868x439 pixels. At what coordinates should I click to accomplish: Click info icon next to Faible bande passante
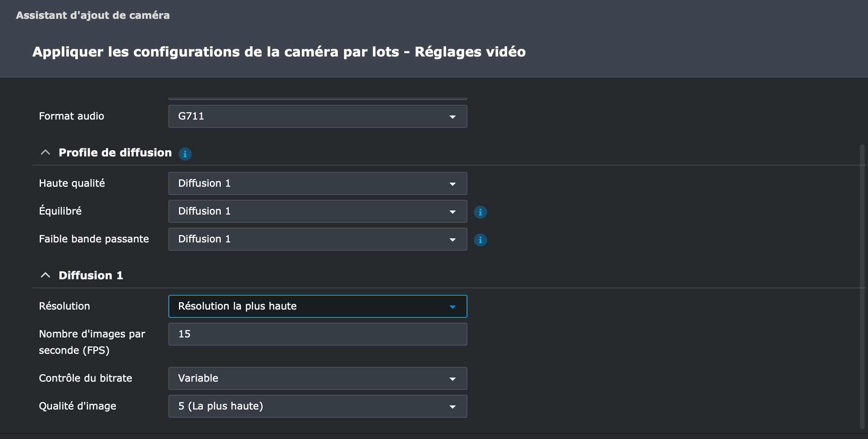pyautogui.click(x=480, y=240)
